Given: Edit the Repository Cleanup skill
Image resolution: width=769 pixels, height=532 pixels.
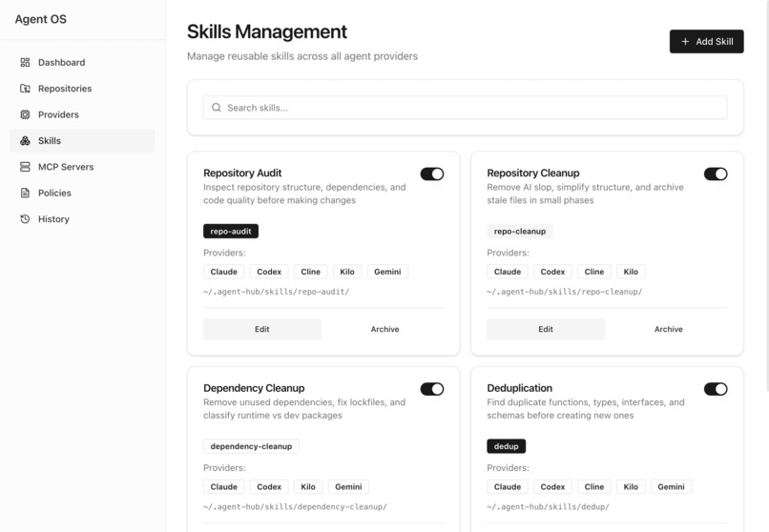Looking at the screenshot, I should [x=546, y=329].
